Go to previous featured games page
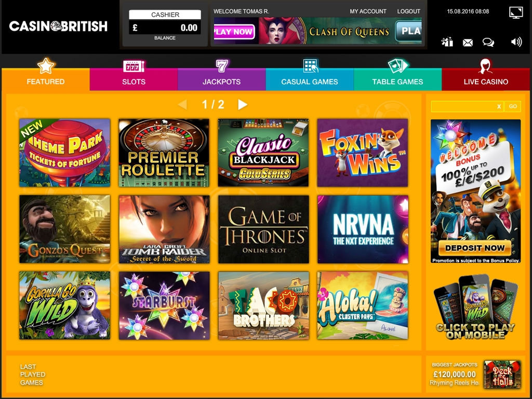 [182, 104]
